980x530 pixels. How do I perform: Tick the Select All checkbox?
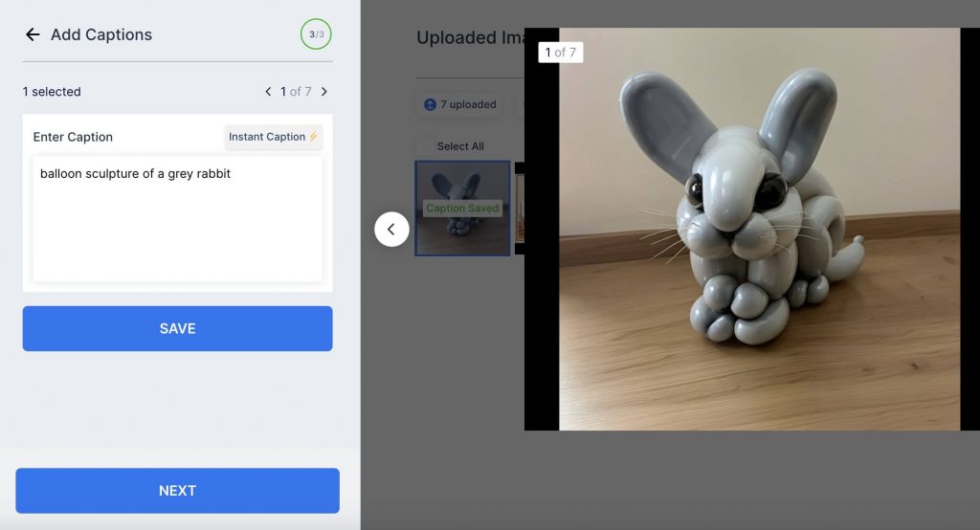[423, 146]
